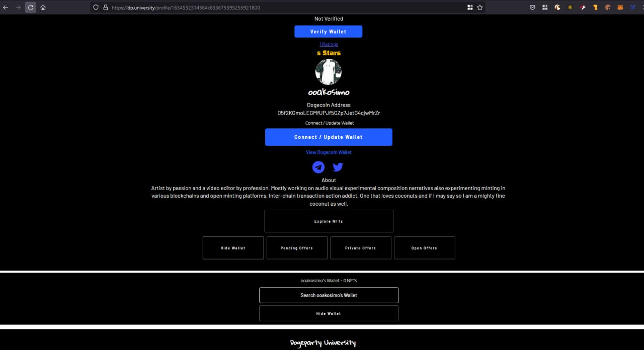The height and width of the screenshot is (350, 644).
Task: Open the MetaMask fox extension
Action: (620, 8)
